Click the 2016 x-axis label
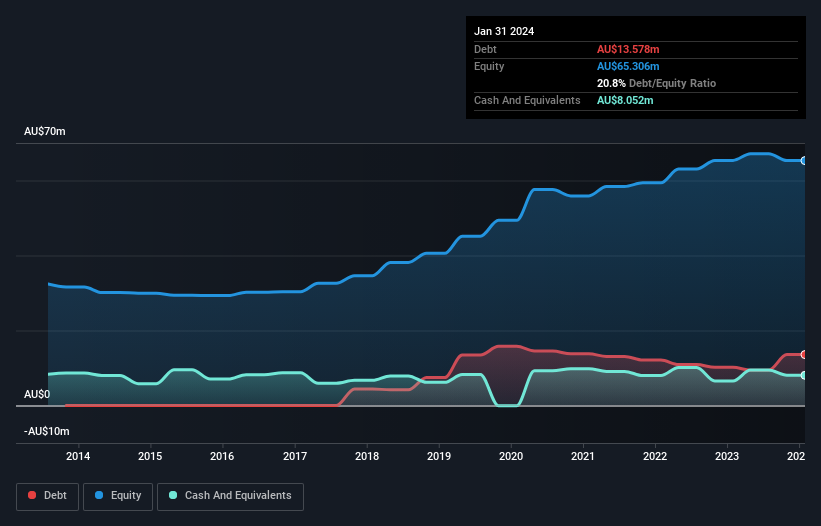 click(x=222, y=456)
